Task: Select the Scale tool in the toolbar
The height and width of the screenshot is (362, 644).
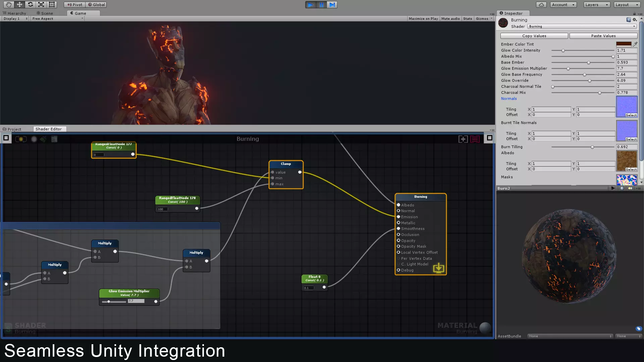Action: pos(41,4)
